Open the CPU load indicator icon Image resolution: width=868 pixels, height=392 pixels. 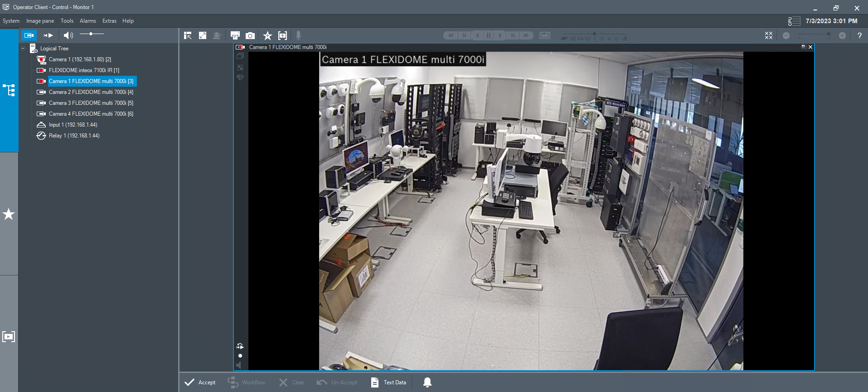click(x=794, y=21)
